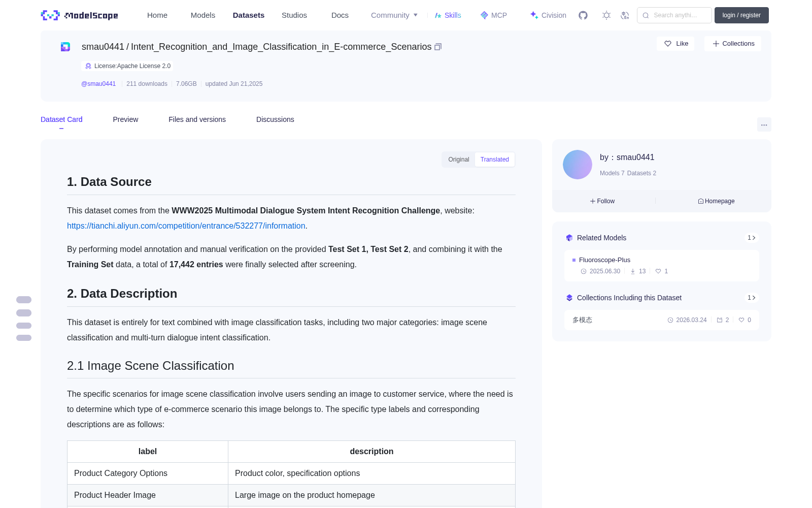Expand the Community dropdown menu

coord(394,15)
